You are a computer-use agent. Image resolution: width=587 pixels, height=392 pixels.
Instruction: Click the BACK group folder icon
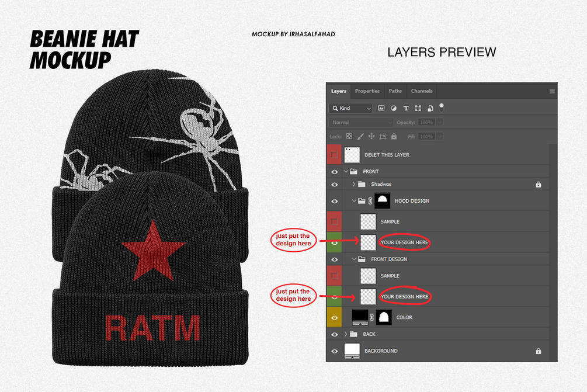(x=353, y=334)
